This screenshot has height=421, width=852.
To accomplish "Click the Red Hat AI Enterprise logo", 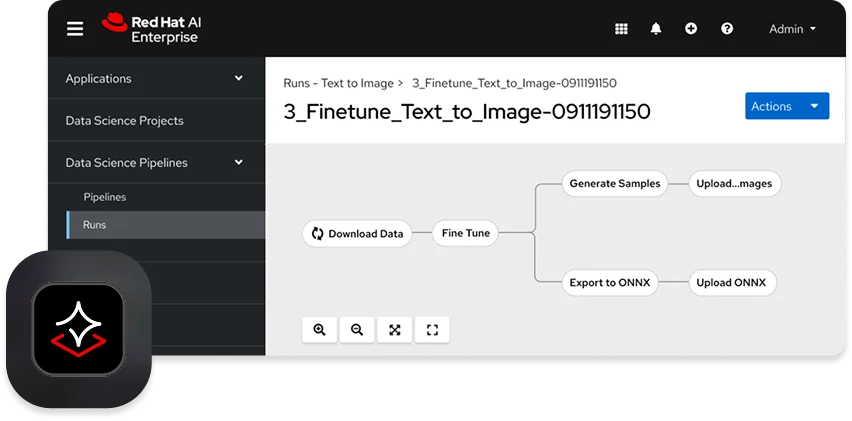I will pos(150,29).
